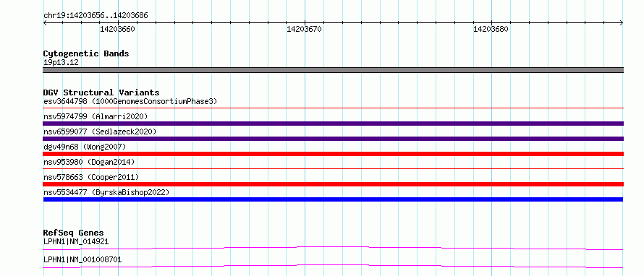Open gene label LPHN1|NM_014921

(x=75, y=241)
